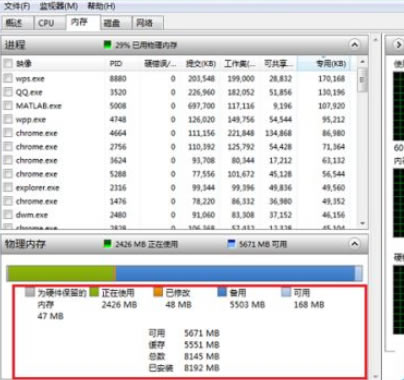Click main pane scrollbar up arrow

click(376, 40)
